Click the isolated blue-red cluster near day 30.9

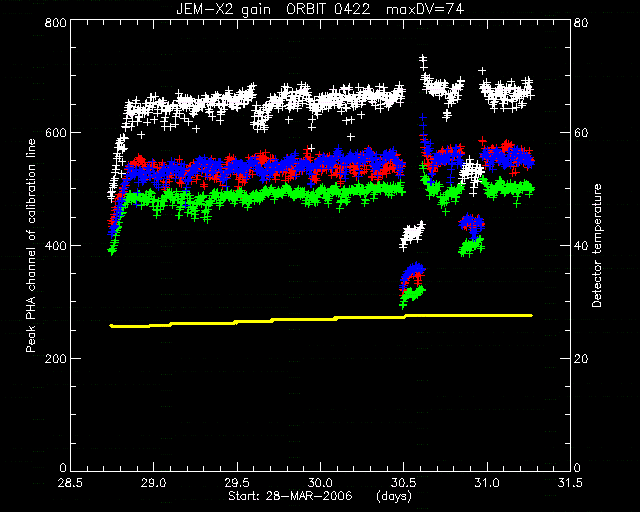click(471, 224)
